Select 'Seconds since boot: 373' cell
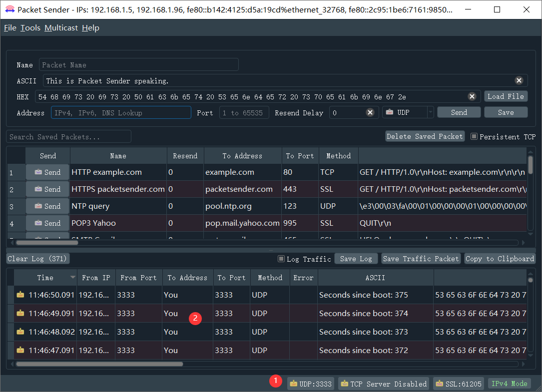The image size is (542, 392). click(375, 332)
